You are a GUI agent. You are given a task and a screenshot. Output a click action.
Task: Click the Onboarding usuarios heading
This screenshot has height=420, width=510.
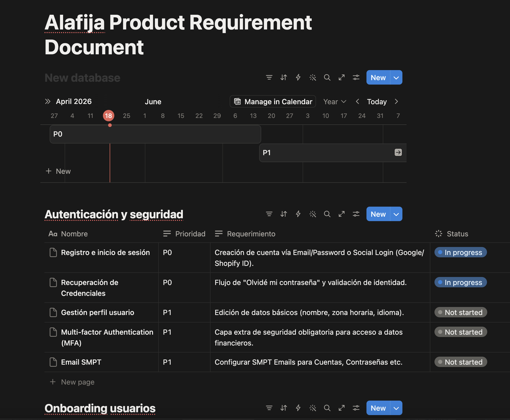coord(100,408)
